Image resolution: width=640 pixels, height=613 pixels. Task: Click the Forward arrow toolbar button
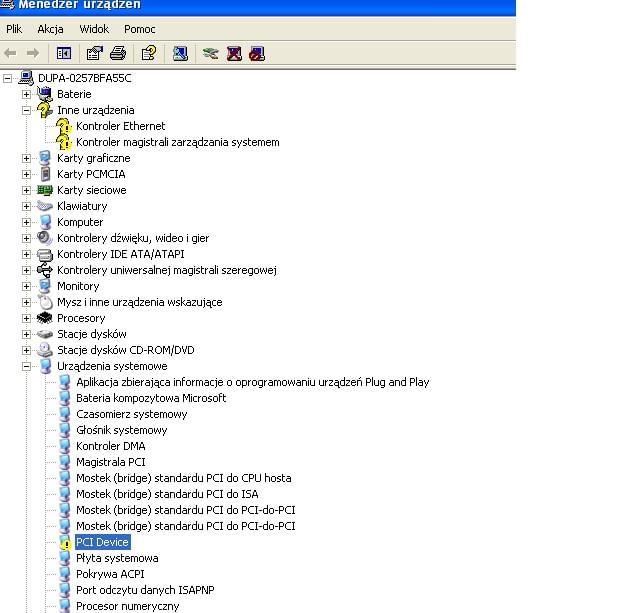point(33,53)
